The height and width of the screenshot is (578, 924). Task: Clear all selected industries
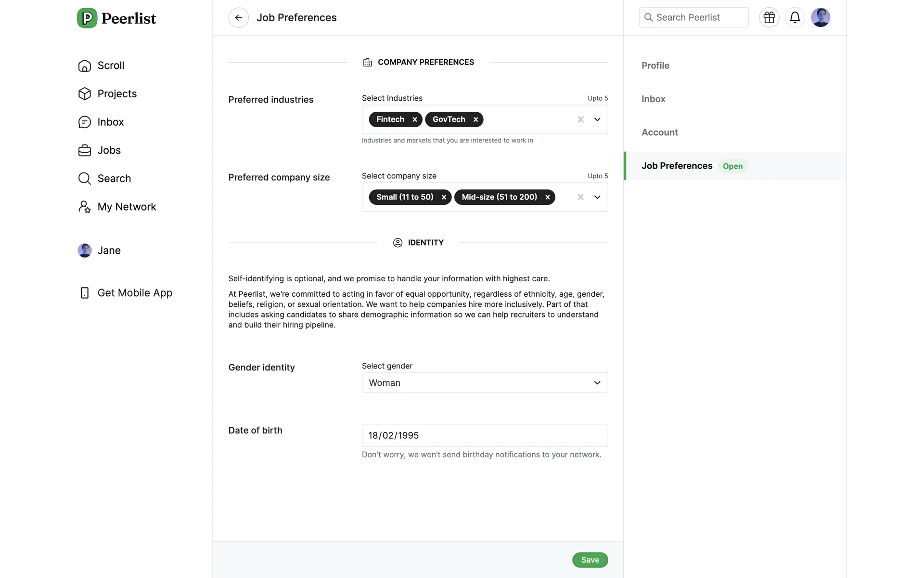coord(580,119)
